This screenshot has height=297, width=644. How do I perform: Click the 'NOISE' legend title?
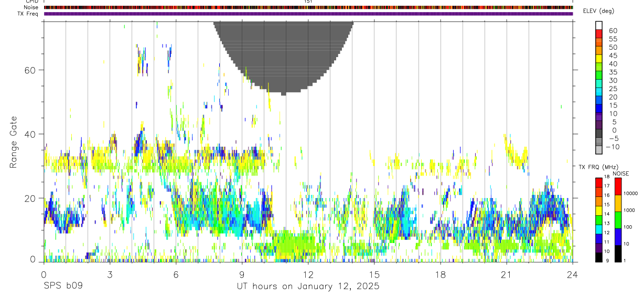tap(621, 173)
